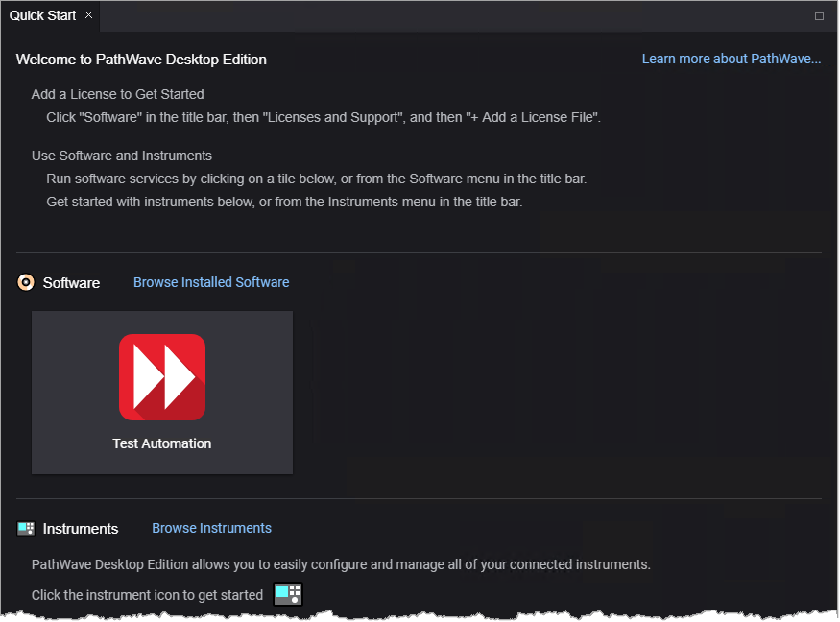
Task: Click the orange Software section icon
Action: (x=26, y=282)
